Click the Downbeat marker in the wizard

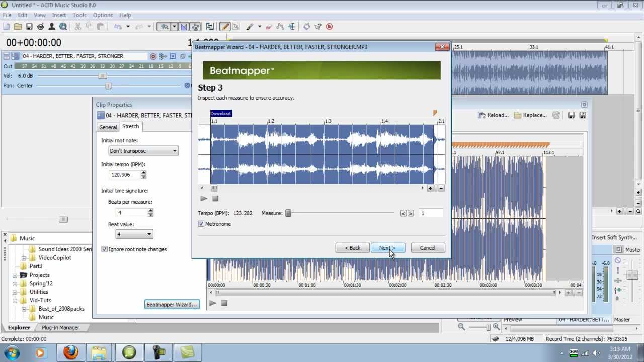(x=221, y=114)
